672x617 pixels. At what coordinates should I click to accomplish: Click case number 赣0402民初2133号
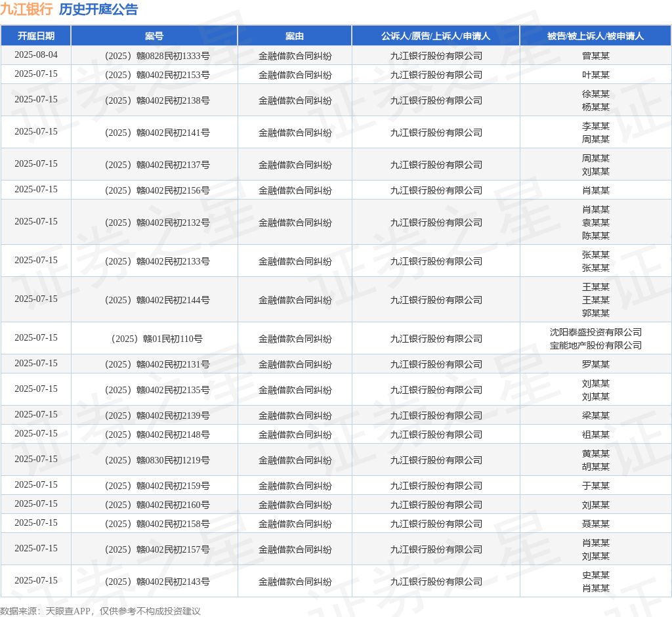[x=157, y=261]
